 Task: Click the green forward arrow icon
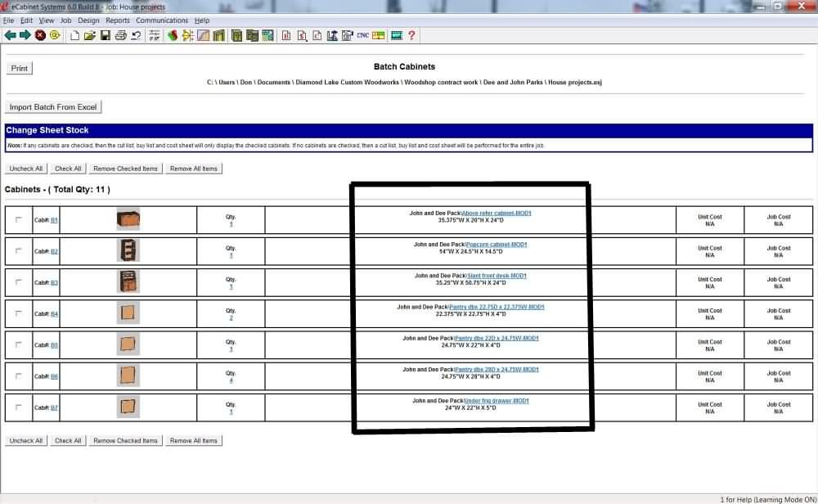[25, 35]
